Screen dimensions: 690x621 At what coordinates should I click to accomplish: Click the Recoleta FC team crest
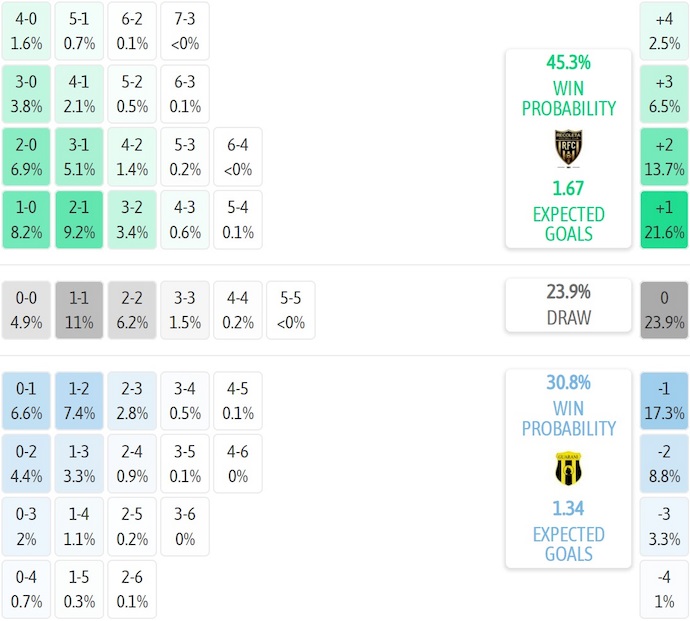coord(568,148)
